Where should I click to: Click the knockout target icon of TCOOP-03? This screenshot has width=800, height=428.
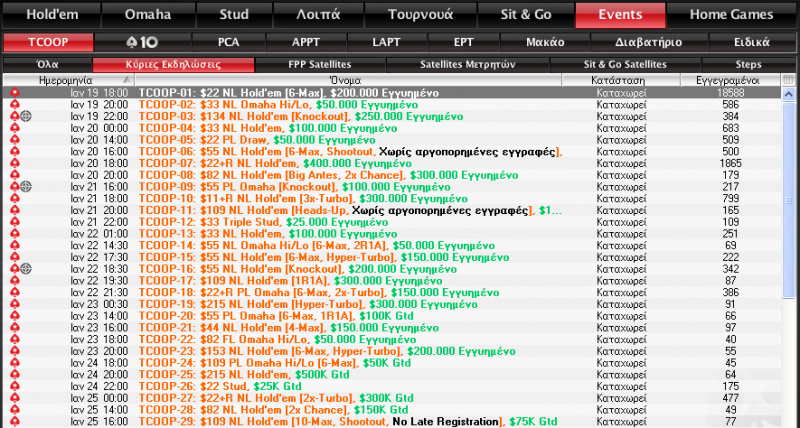coord(26,116)
